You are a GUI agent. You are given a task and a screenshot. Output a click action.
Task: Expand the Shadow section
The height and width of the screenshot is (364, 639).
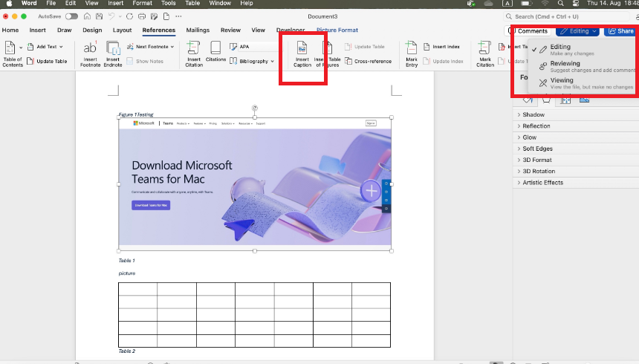point(533,114)
